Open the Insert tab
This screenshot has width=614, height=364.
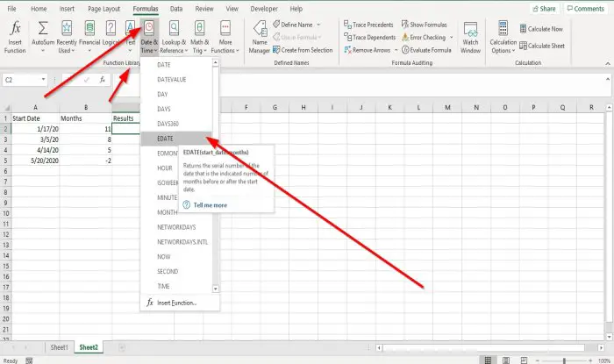(67, 9)
